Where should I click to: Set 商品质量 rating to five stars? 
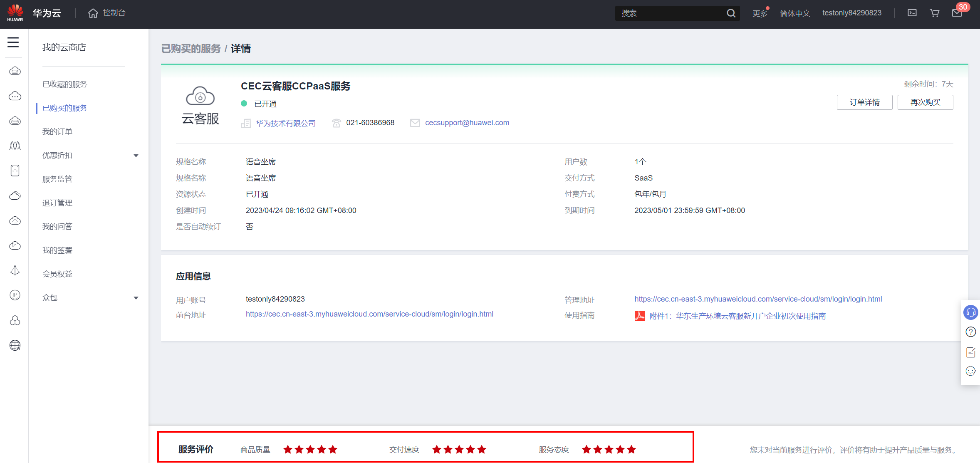(333, 449)
